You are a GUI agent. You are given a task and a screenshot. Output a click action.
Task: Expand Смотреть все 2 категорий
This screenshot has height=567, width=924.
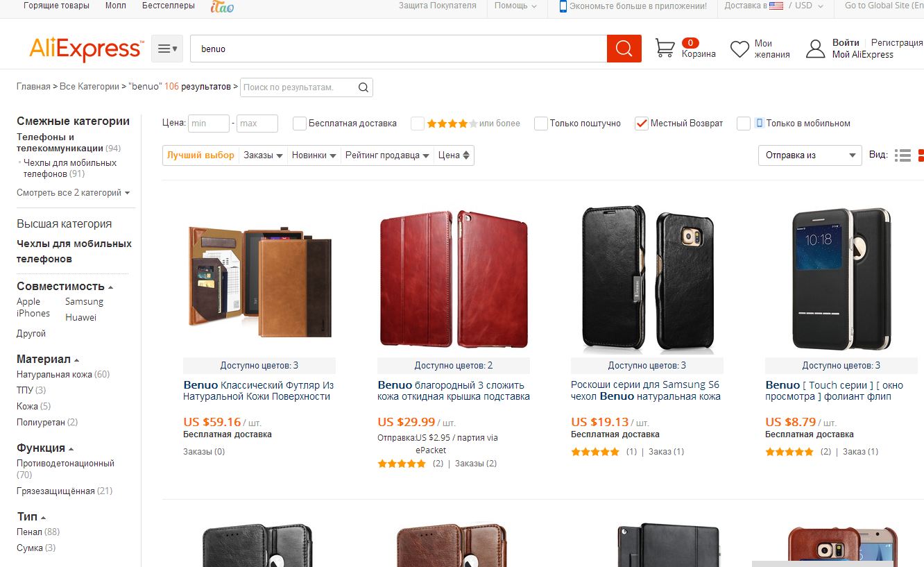click(73, 193)
